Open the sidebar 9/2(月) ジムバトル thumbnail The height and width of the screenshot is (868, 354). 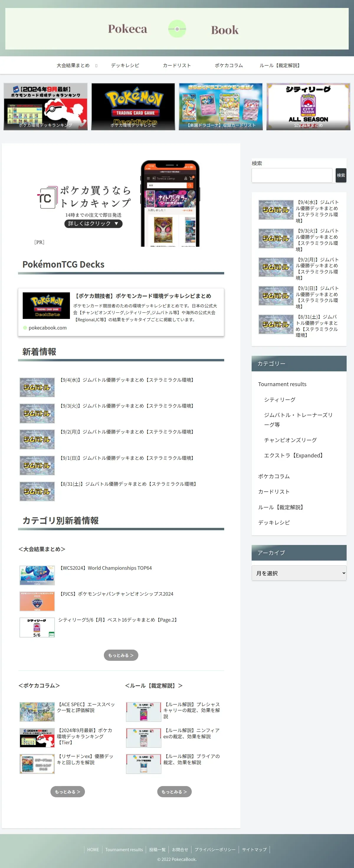276,267
